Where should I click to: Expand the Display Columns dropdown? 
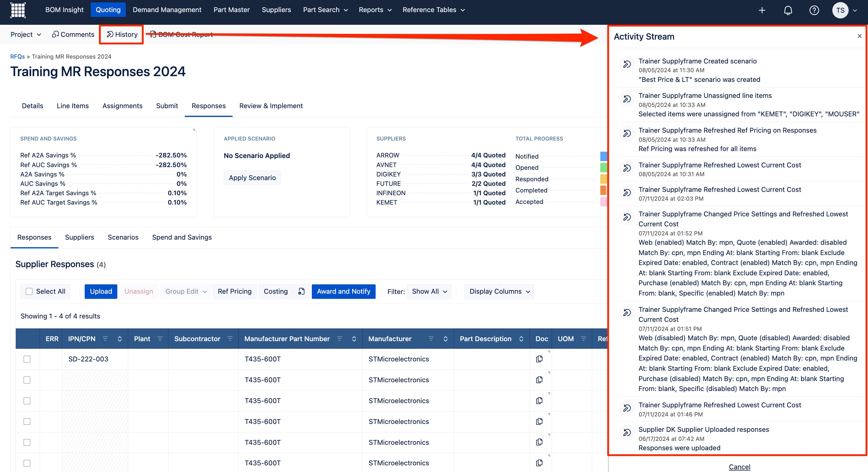click(x=499, y=291)
